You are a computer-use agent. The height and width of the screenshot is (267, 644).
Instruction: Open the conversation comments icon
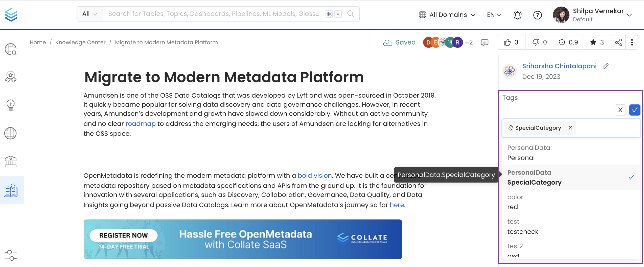point(484,42)
